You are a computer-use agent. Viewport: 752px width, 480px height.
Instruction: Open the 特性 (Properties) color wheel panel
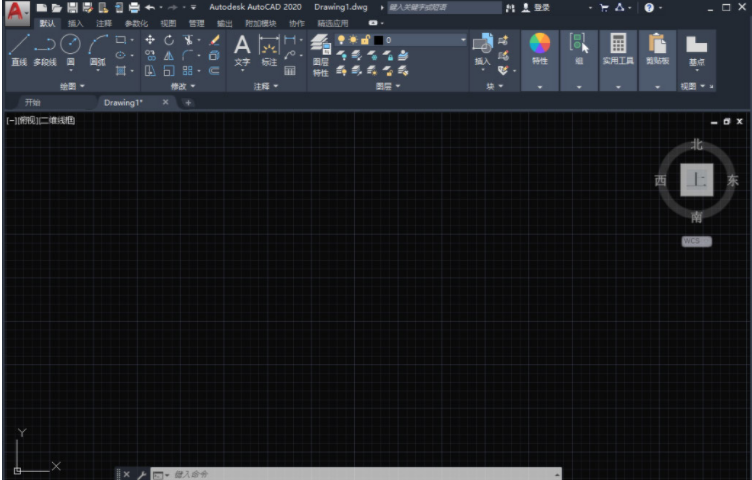pos(539,48)
